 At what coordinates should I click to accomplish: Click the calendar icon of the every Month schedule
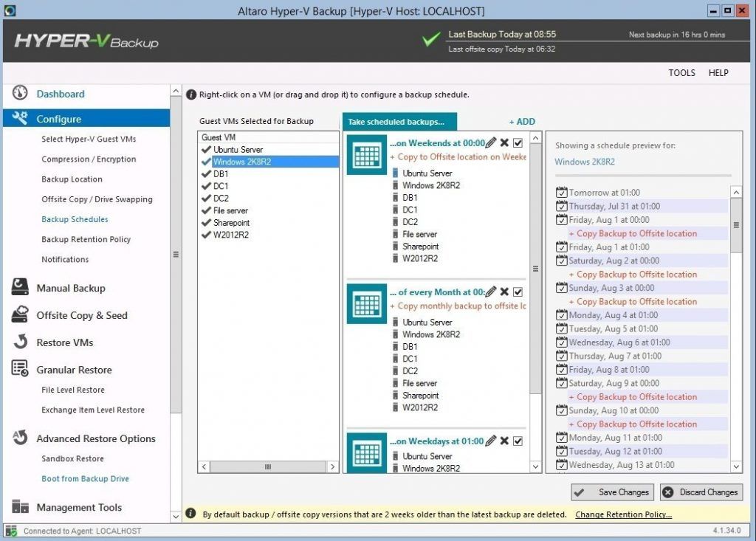tap(367, 304)
